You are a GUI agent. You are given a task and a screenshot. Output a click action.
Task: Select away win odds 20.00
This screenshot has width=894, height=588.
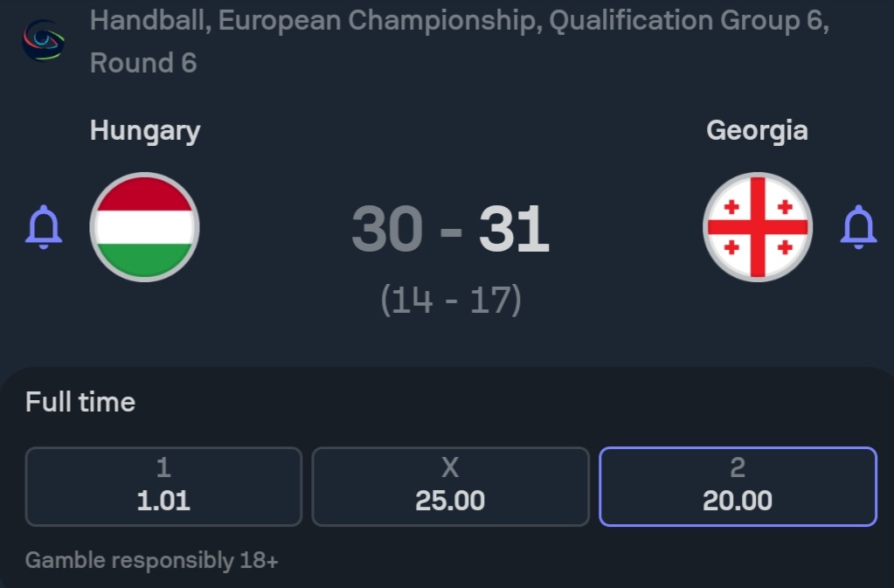point(738,487)
